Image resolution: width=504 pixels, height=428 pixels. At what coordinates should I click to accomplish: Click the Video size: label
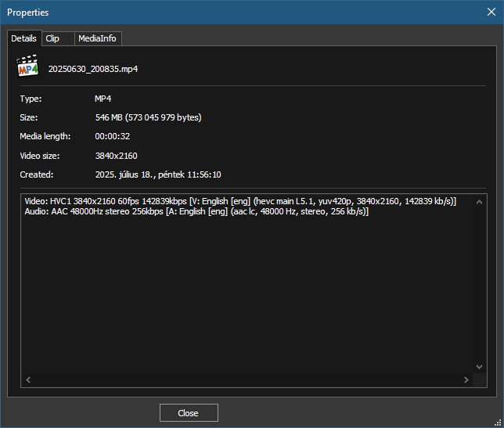click(40, 156)
